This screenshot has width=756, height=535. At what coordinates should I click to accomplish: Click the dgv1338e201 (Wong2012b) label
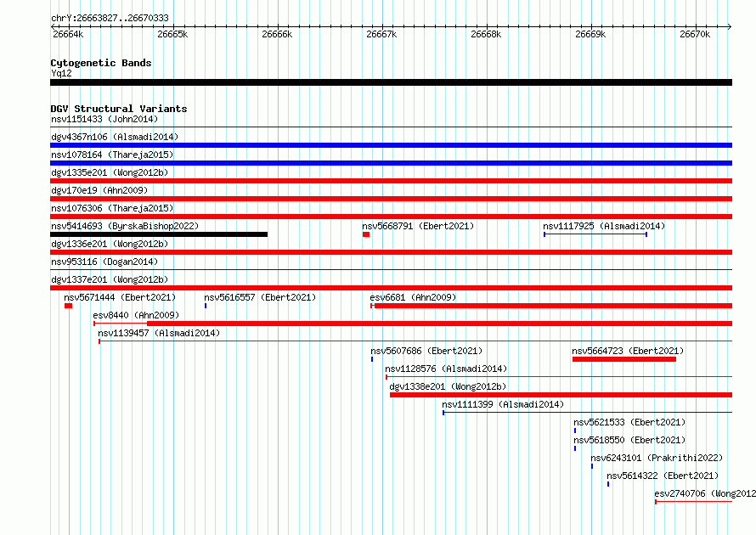tap(448, 386)
